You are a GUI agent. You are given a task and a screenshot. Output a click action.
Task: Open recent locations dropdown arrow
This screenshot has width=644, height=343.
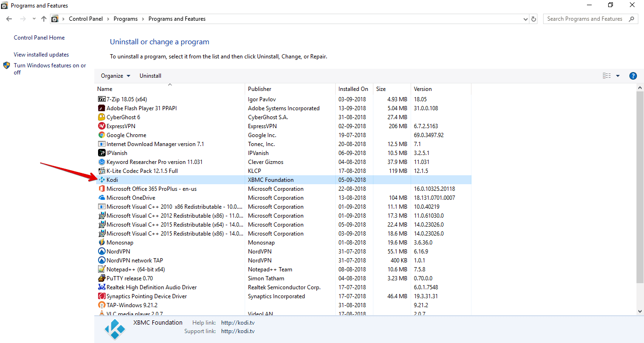[x=34, y=19]
